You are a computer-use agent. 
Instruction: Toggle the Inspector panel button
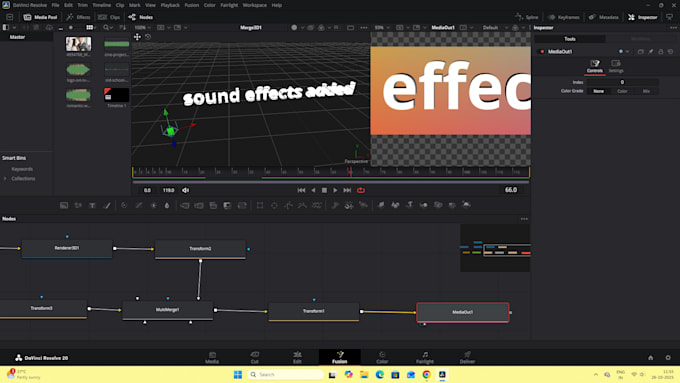[643, 17]
